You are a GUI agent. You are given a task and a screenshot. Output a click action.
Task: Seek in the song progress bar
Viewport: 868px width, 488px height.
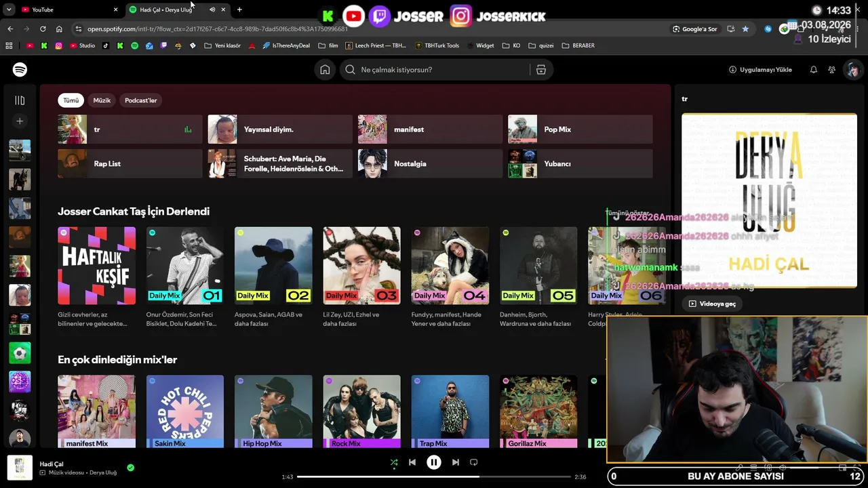(434, 477)
